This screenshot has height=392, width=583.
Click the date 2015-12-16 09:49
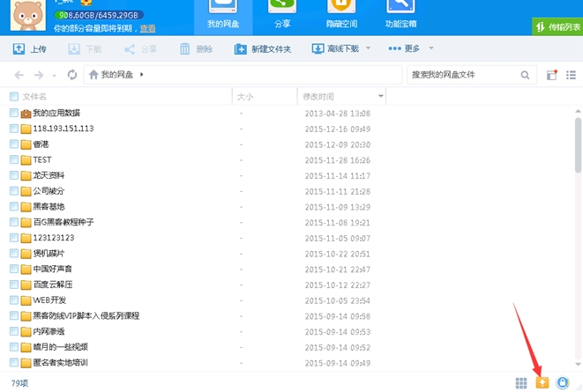[338, 129]
